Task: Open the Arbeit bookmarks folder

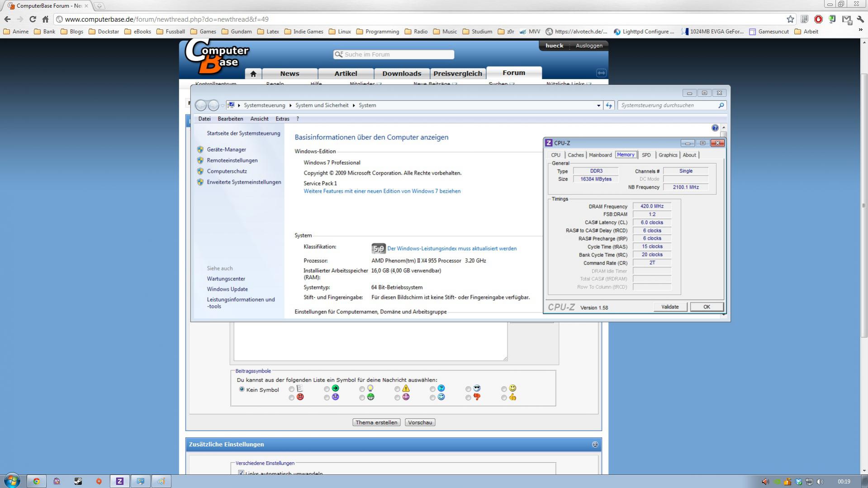Action: click(806, 32)
